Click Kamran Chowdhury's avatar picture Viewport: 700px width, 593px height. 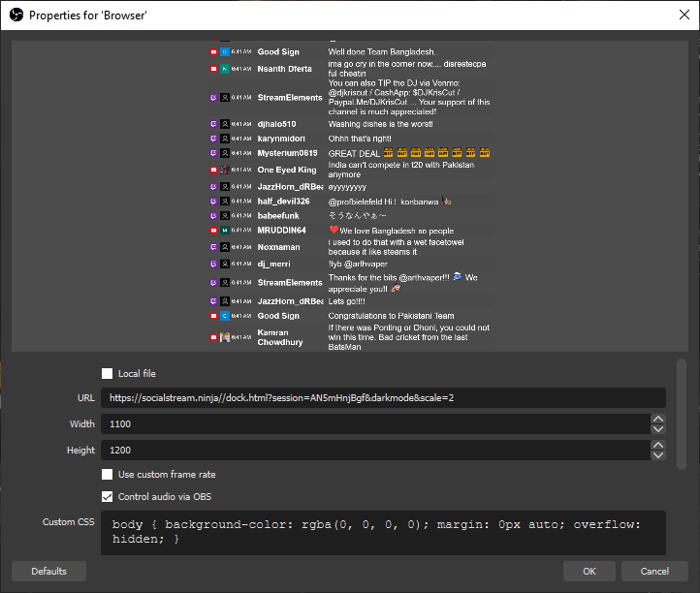click(225, 337)
